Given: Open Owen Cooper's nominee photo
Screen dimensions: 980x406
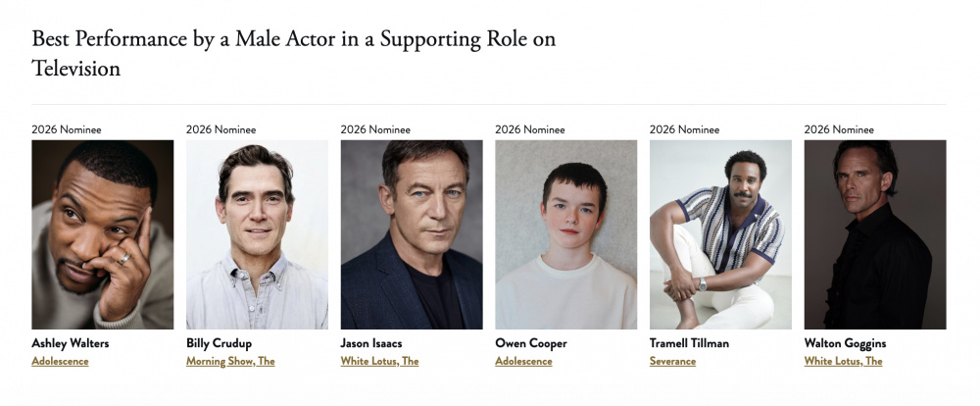Looking at the screenshot, I should pos(565,234).
